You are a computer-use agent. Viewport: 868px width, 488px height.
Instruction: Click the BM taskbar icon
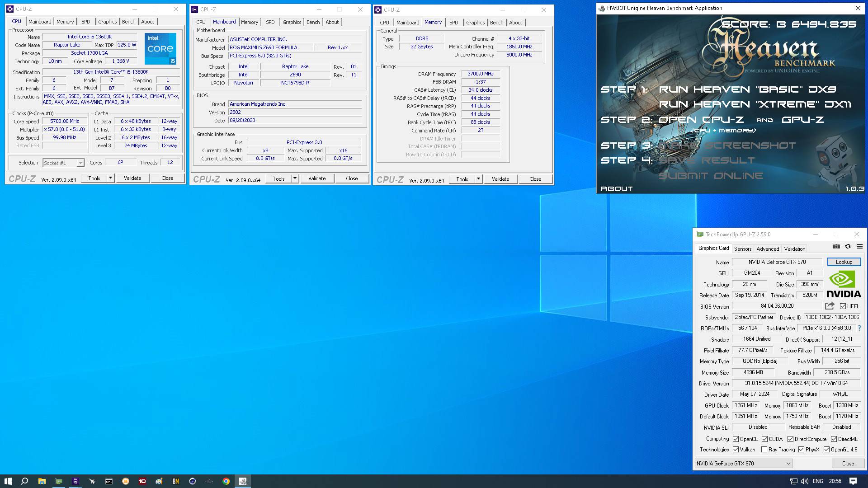click(176, 481)
